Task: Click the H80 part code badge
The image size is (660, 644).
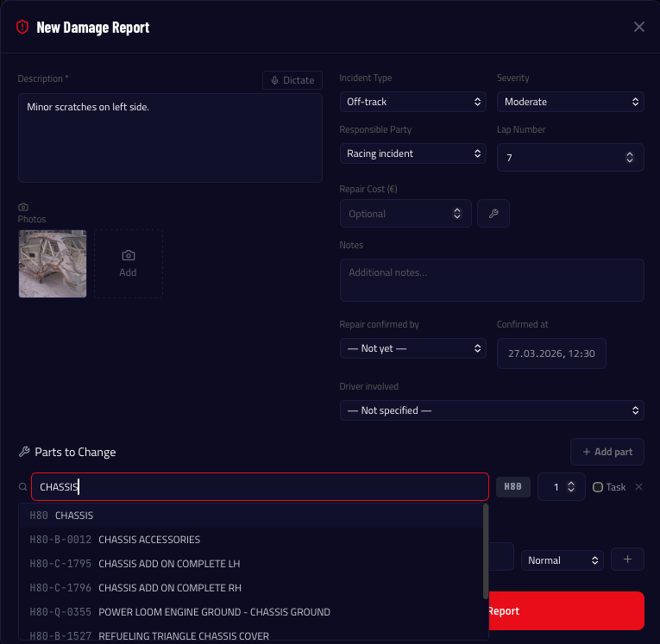Action: click(x=512, y=487)
